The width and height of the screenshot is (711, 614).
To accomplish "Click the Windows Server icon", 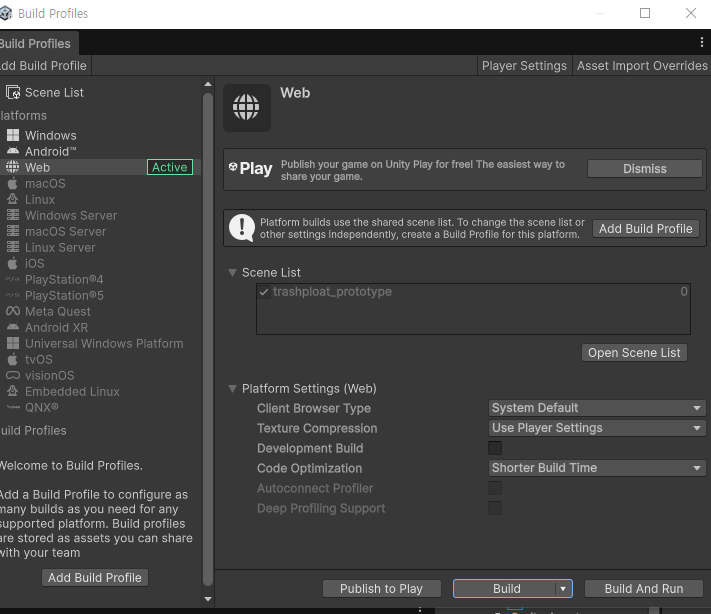I will [x=13, y=215].
